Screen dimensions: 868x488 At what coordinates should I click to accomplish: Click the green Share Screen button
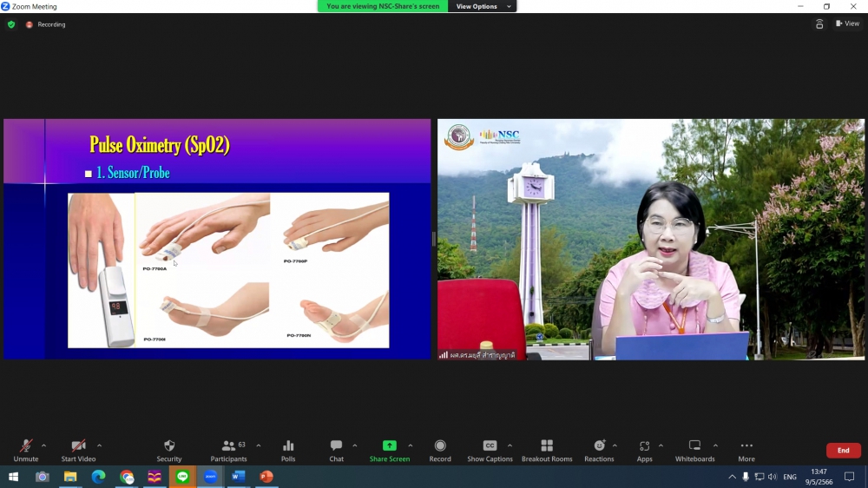[x=389, y=450]
